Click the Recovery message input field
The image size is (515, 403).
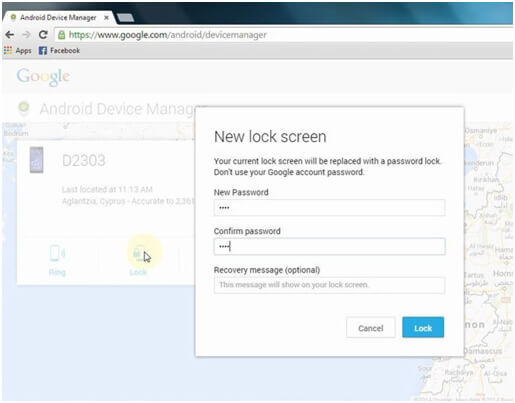click(x=329, y=285)
